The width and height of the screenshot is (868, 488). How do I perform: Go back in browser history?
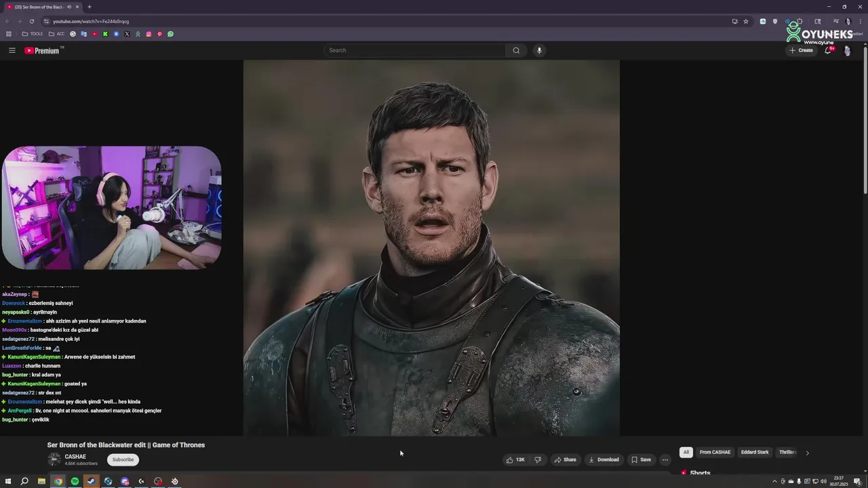click(x=8, y=21)
